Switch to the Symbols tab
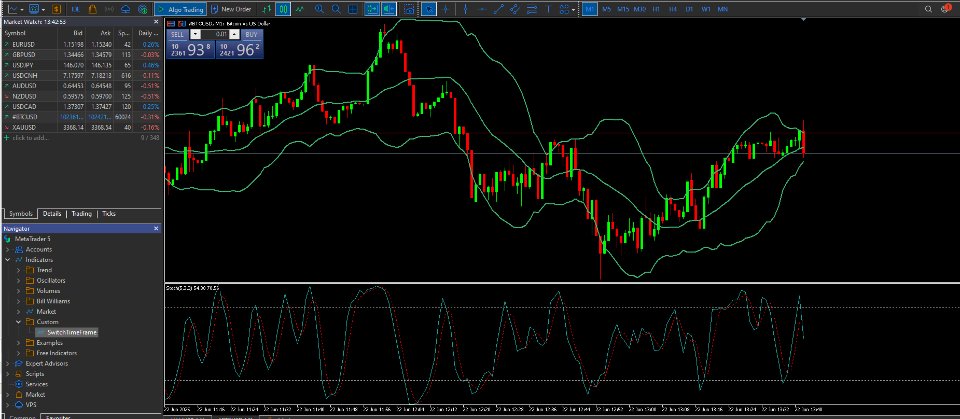Screen dimensions: 960x419 20,214
